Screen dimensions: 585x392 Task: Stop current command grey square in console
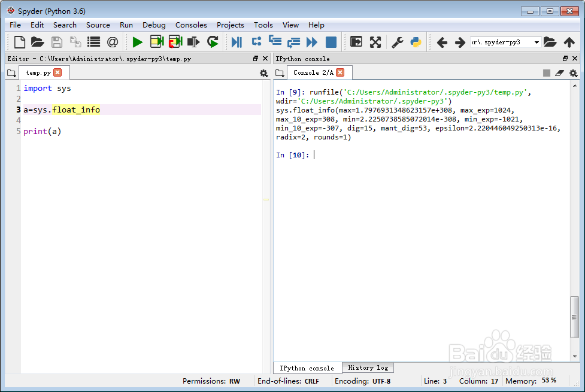(547, 73)
